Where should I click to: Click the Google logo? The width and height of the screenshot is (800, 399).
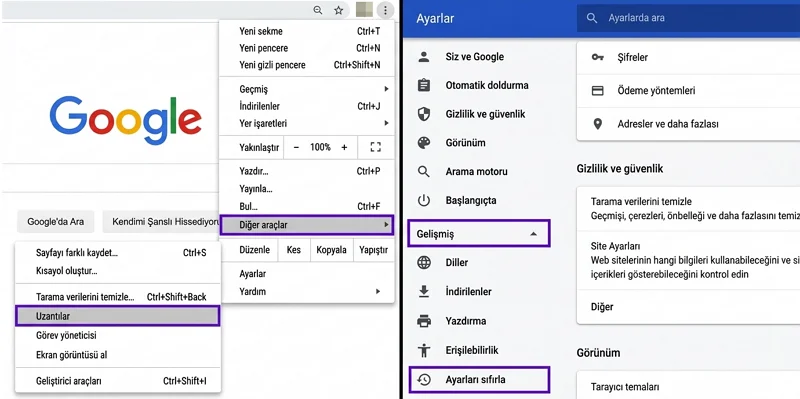(x=126, y=121)
